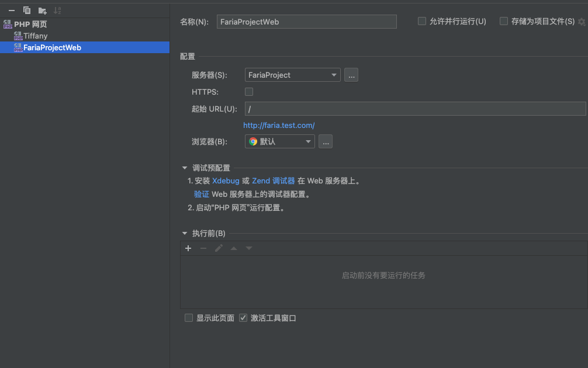Create a new configuration folder

point(42,11)
